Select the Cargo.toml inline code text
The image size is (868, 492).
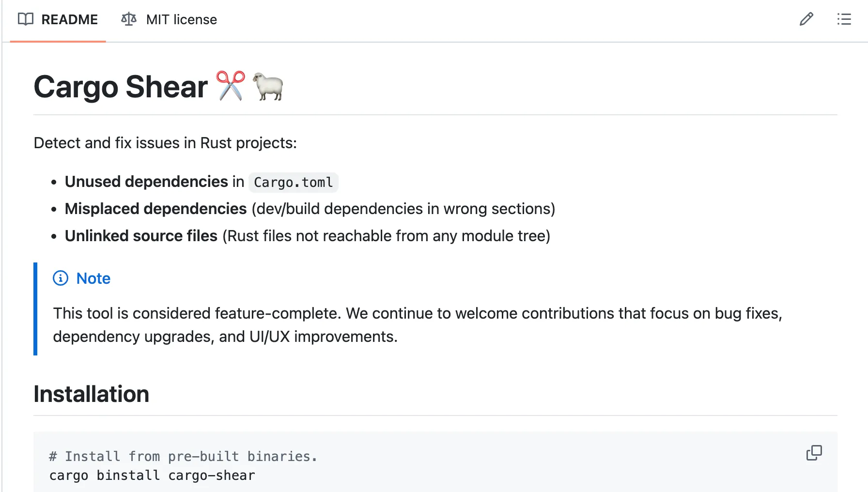click(x=293, y=182)
